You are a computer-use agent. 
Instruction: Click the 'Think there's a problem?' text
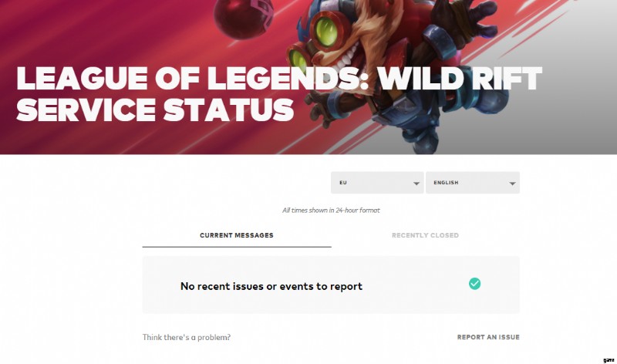[186, 337]
